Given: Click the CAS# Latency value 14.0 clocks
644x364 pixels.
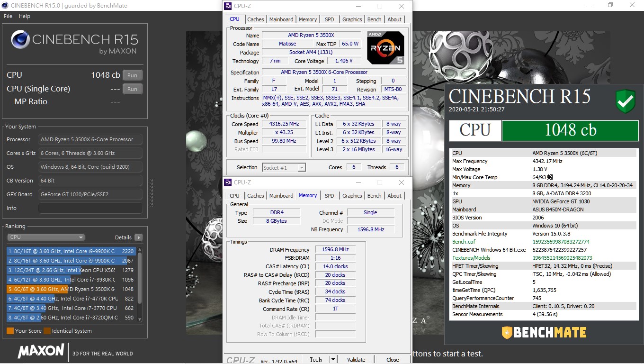Looking at the screenshot, I should pyautogui.click(x=335, y=266).
